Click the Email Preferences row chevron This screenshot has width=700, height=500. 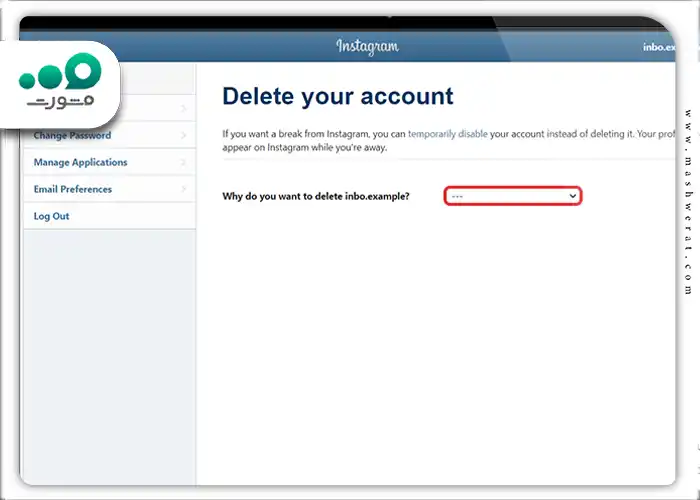click(183, 189)
